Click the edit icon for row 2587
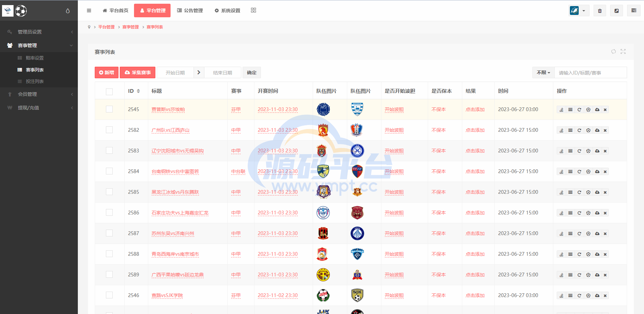Viewport: 644px width, 314px height. click(561, 233)
